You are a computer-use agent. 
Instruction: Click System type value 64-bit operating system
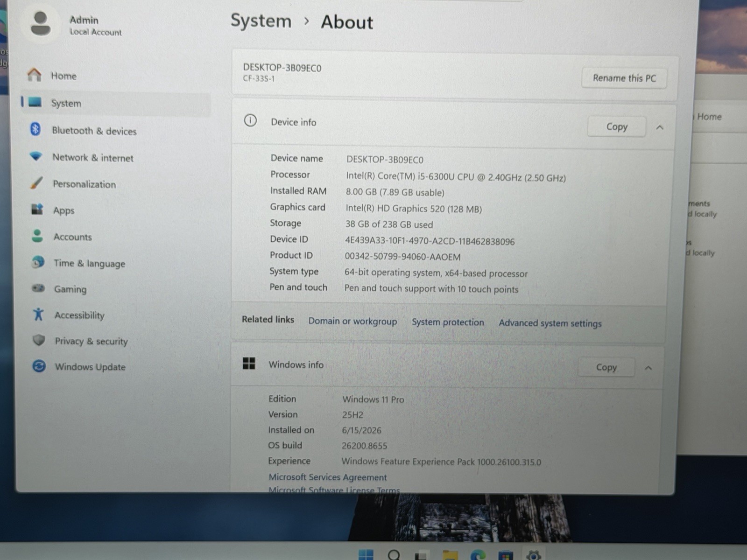tap(436, 273)
